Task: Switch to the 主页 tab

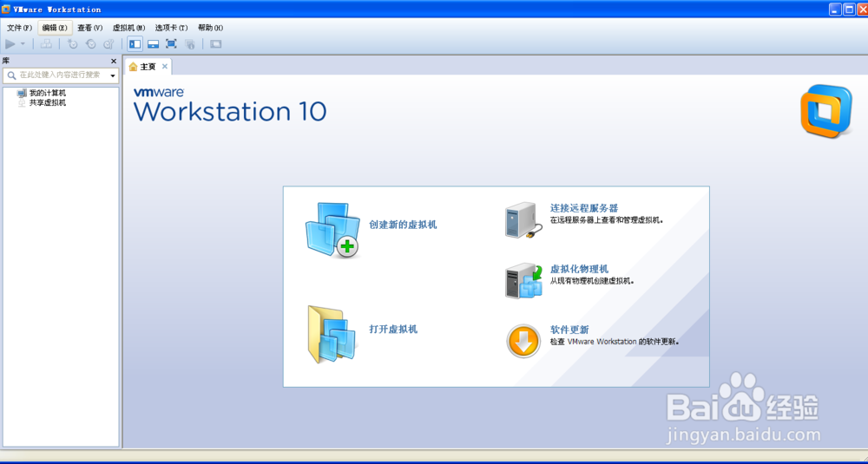Action: pos(148,67)
